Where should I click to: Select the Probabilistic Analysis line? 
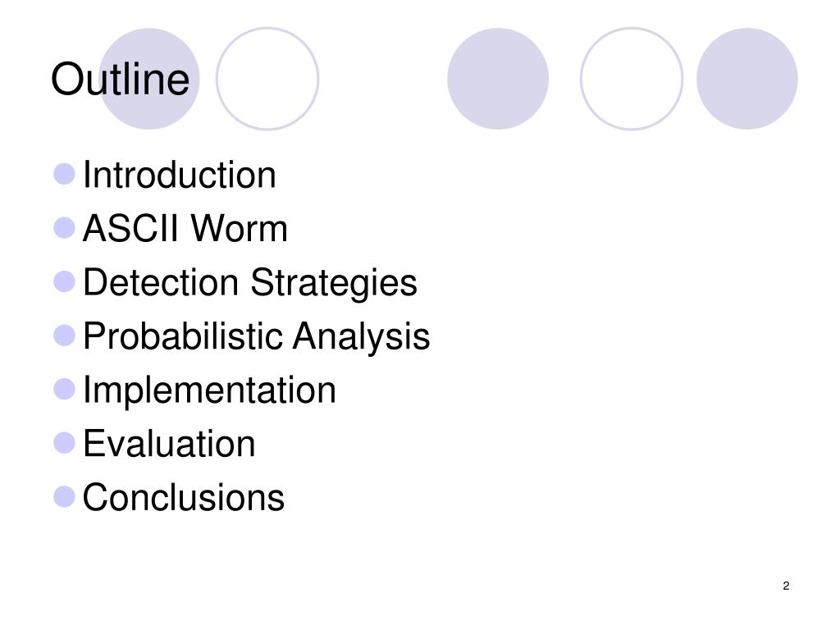(x=257, y=337)
